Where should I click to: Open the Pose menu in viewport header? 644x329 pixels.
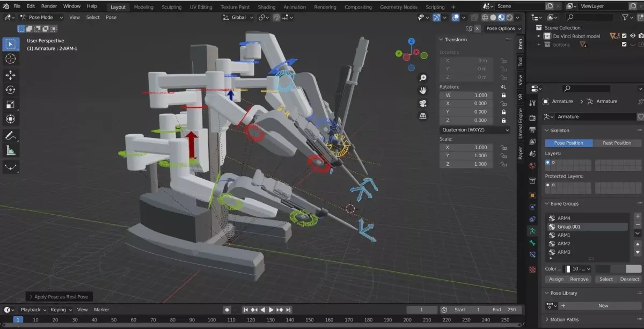(x=111, y=17)
